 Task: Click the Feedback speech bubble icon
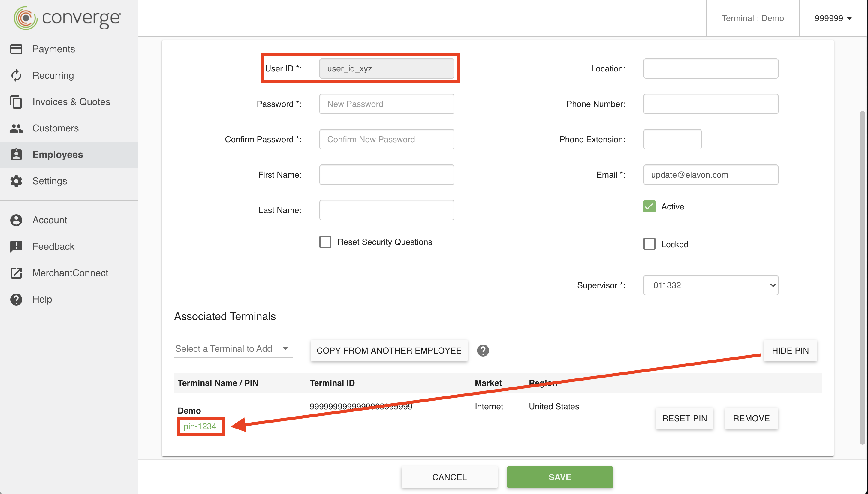tap(16, 246)
